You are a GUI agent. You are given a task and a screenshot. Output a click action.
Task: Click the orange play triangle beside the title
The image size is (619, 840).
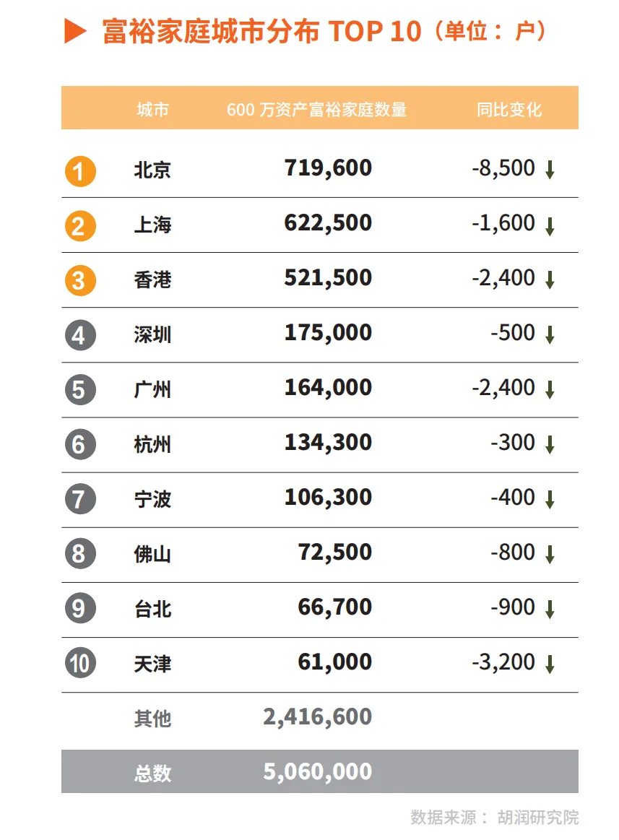point(75,31)
